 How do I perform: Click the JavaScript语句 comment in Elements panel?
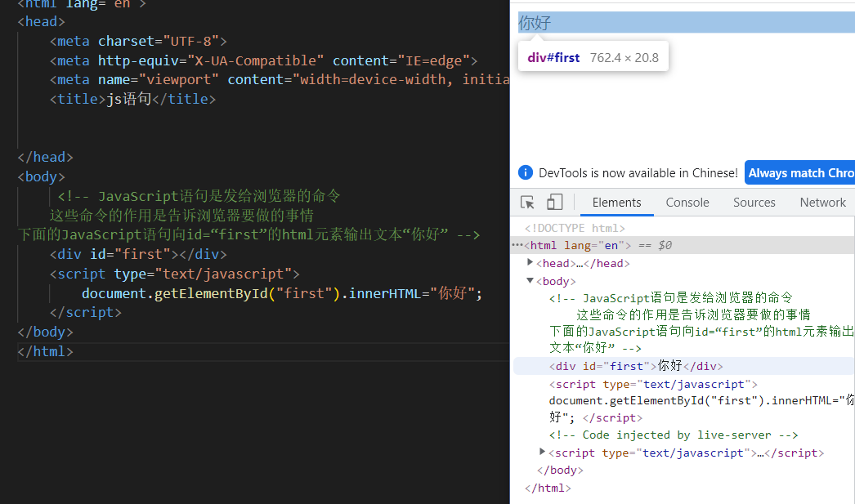click(x=701, y=323)
